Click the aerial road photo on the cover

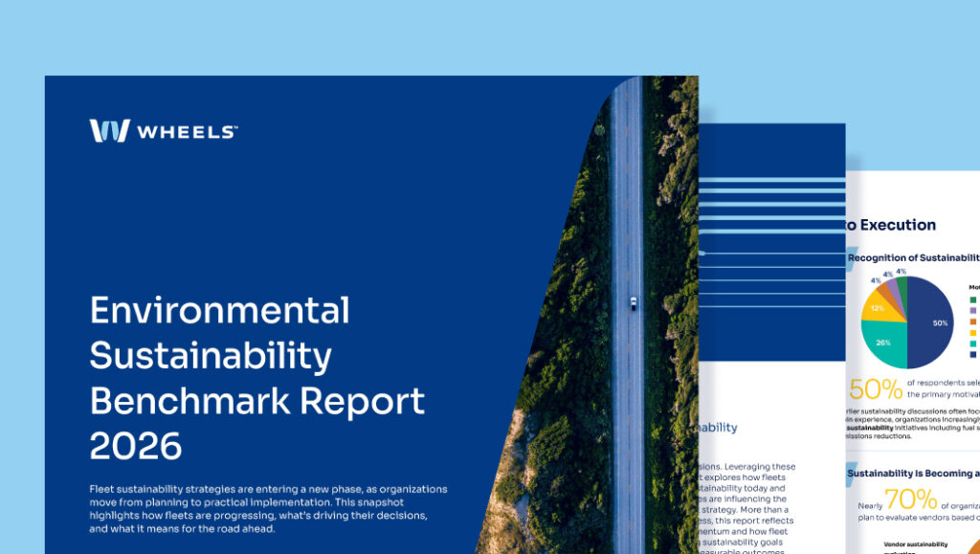pyautogui.click(x=588, y=315)
